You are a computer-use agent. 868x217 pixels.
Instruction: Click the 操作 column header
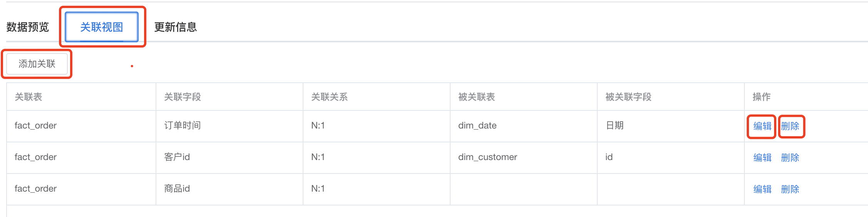coord(806,97)
